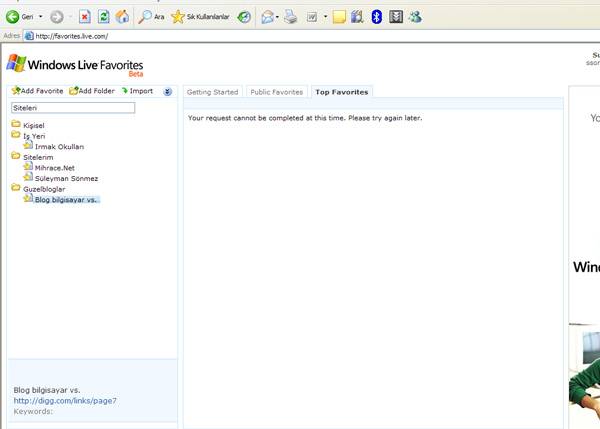The width and height of the screenshot is (600, 429).
Task: Switch to the Public Favorites tab
Action: [x=276, y=92]
